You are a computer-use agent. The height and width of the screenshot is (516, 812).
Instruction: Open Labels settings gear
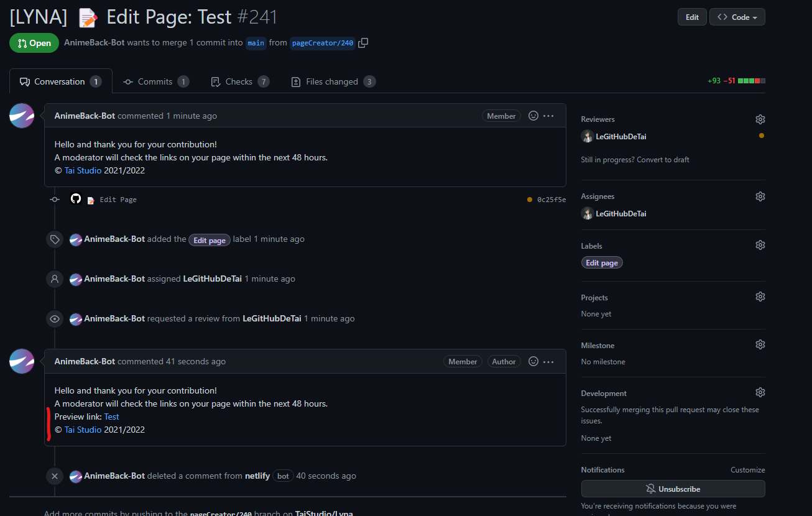(760, 245)
